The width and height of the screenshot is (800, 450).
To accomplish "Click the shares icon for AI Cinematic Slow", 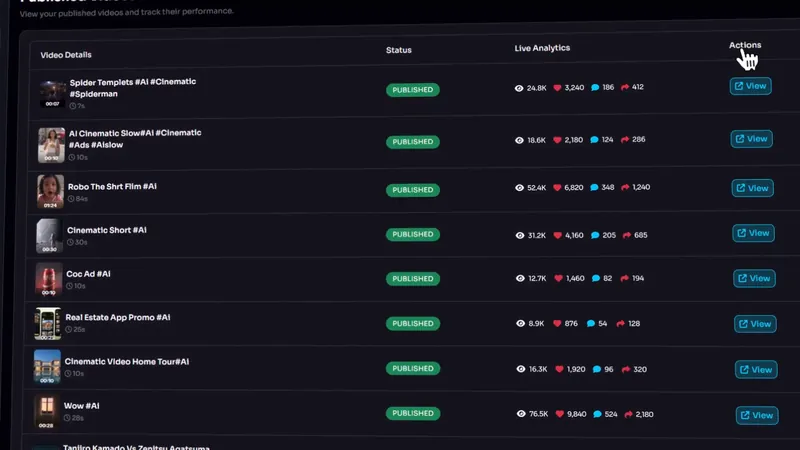I will [x=625, y=139].
